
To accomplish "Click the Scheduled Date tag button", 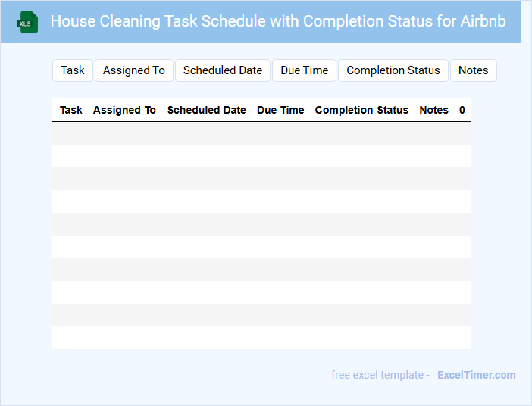I will click(x=223, y=70).
